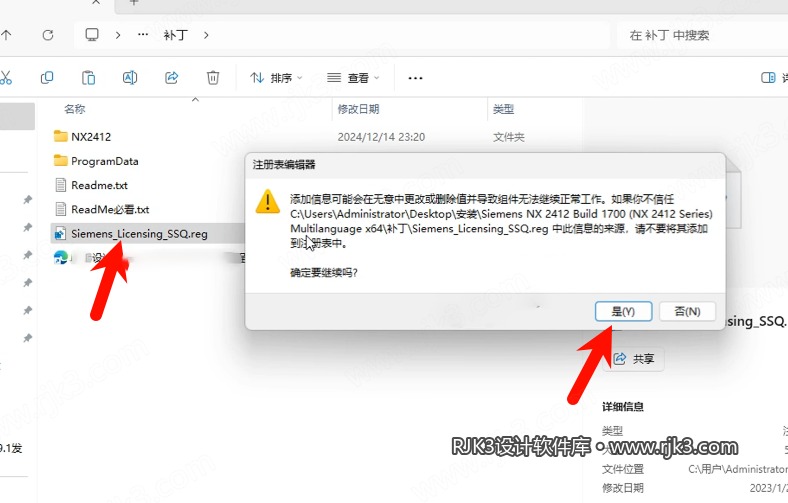Click the 详细信息 heading in the details pane
788x503 pixels.
point(623,407)
